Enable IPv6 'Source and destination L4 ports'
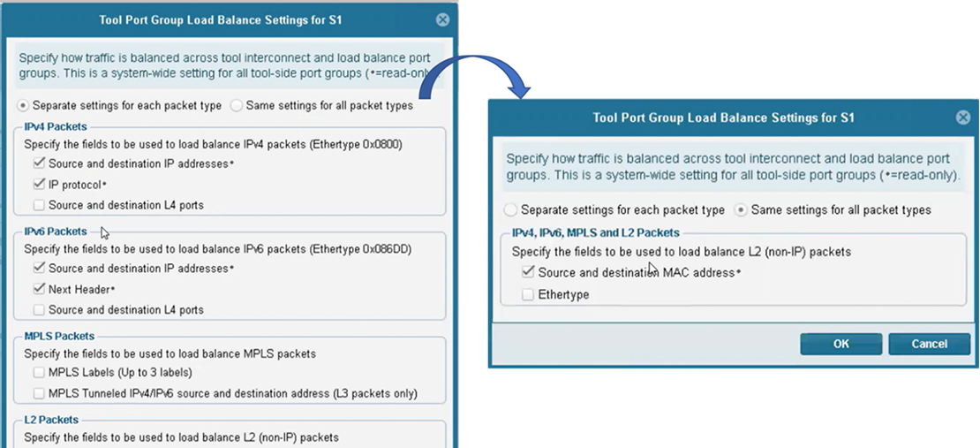The height and width of the screenshot is (448, 980). [x=39, y=309]
